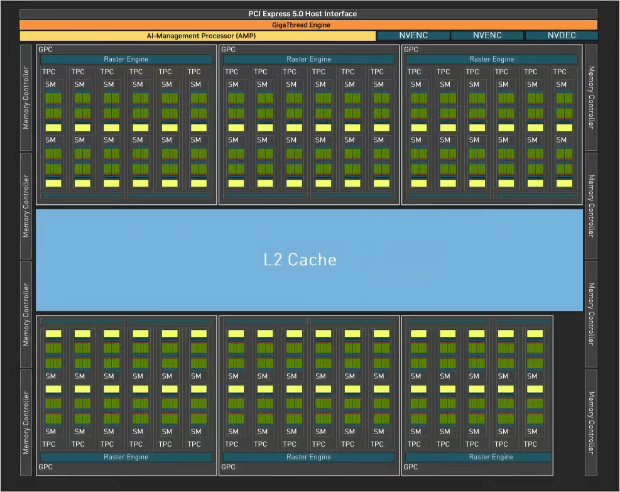Select the large blue L2 Cache block
Viewport: 620px width, 492px height.
[309, 260]
